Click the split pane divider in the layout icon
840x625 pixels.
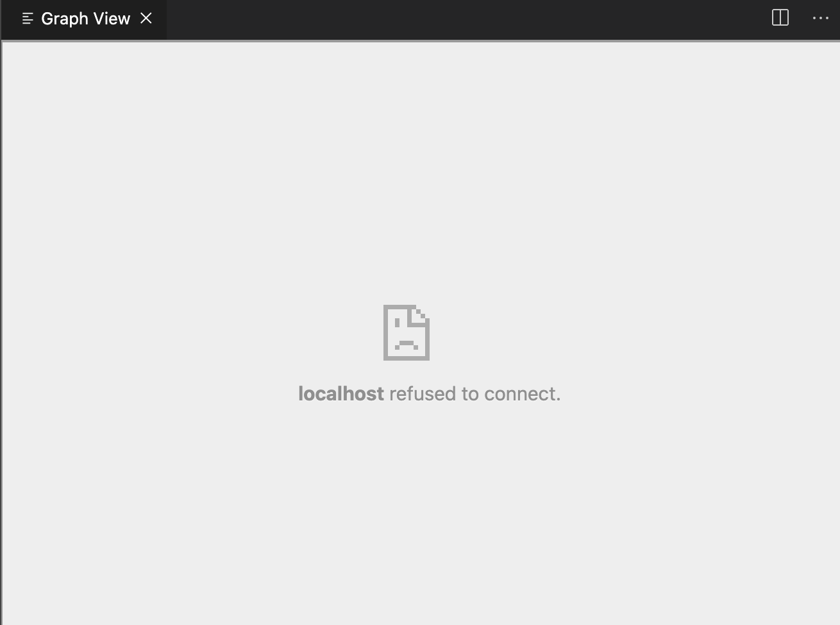780,18
